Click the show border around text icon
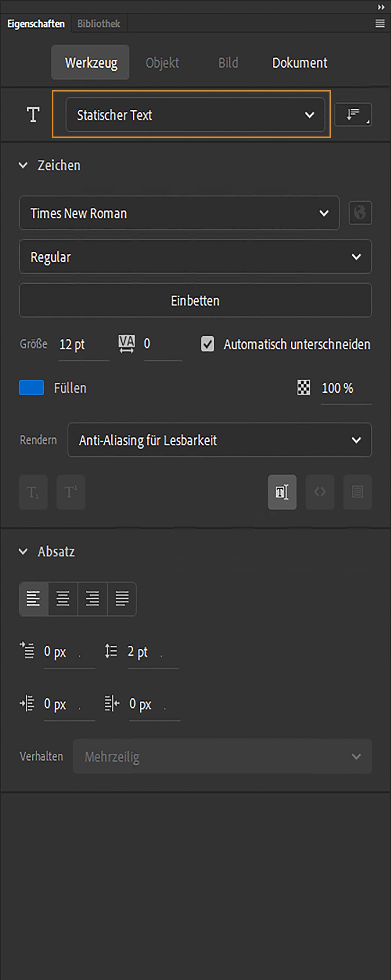391x980 pixels. pos(357,492)
